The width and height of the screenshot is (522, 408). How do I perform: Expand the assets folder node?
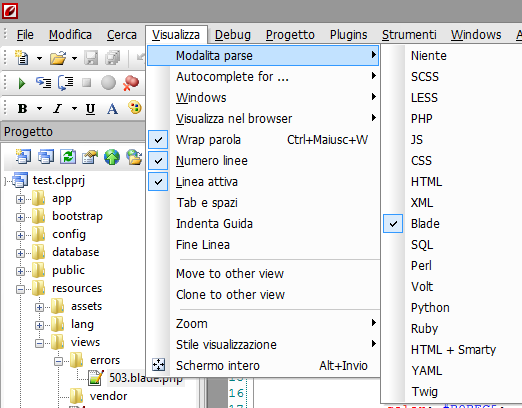(39, 307)
